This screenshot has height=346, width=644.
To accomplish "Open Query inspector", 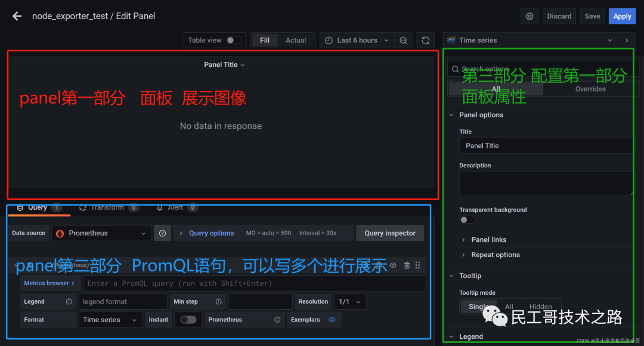I will tap(390, 233).
